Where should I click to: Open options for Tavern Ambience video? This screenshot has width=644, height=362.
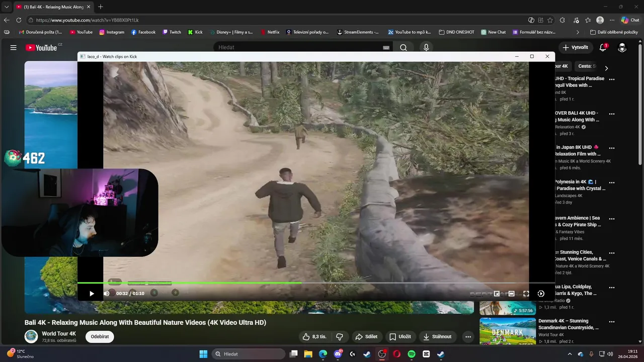click(612, 219)
